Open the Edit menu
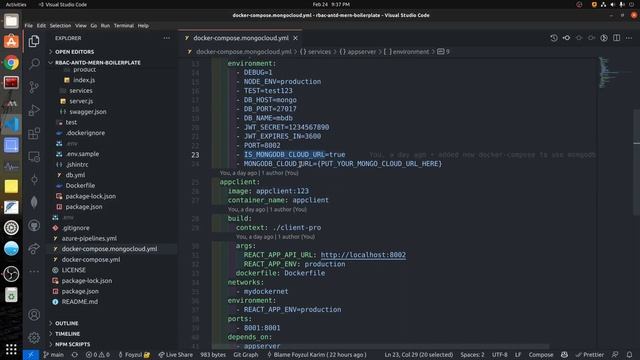This screenshot has width=640, height=360. pyautogui.click(x=41, y=26)
